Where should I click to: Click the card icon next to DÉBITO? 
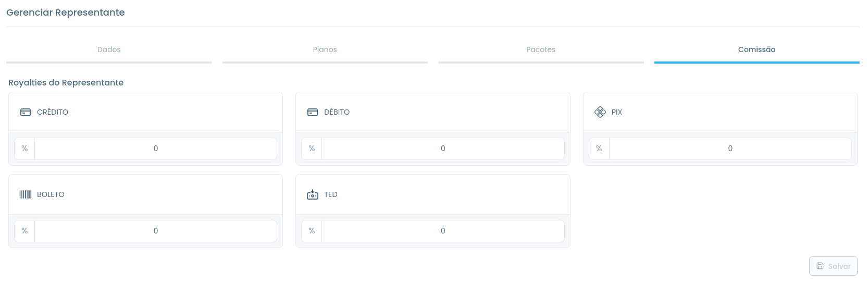pyautogui.click(x=313, y=112)
